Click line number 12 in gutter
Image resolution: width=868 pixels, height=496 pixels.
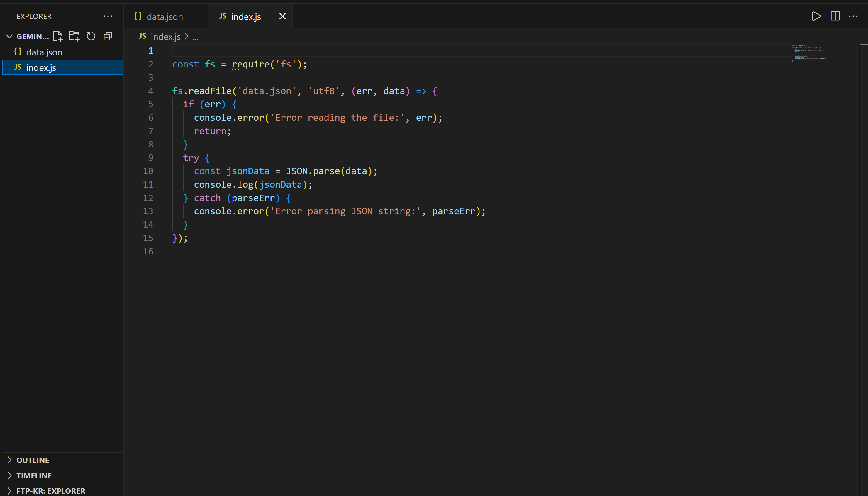(x=148, y=198)
